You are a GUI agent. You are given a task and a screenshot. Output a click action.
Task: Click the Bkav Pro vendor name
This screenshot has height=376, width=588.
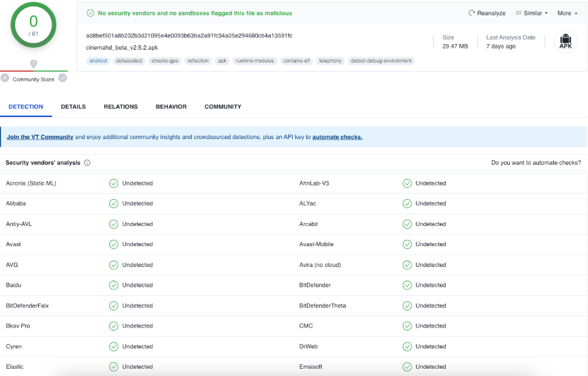pyautogui.click(x=18, y=326)
